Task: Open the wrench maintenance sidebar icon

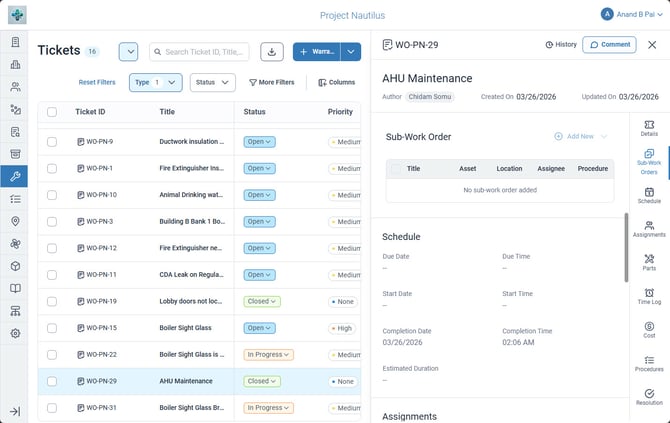Action: tap(15, 176)
